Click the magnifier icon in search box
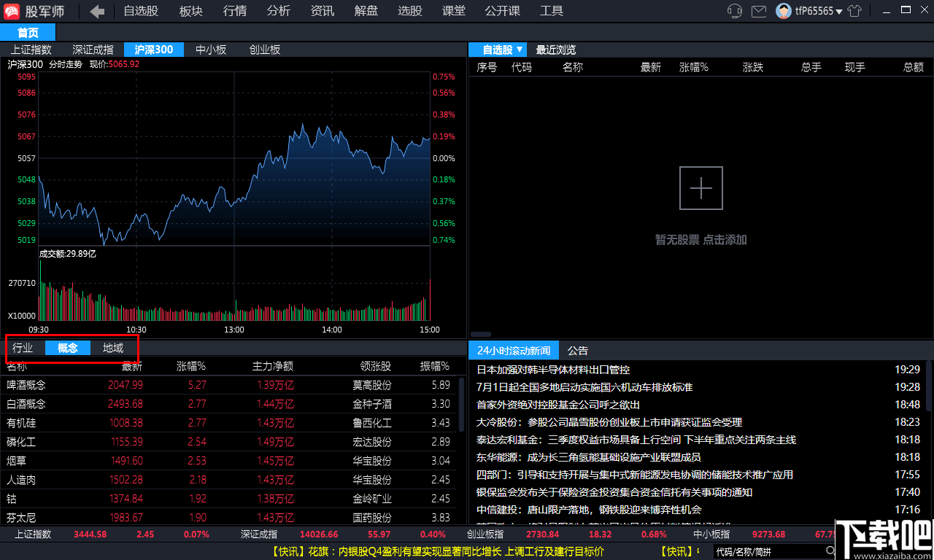The image size is (934, 560). click(x=830, y=551)
